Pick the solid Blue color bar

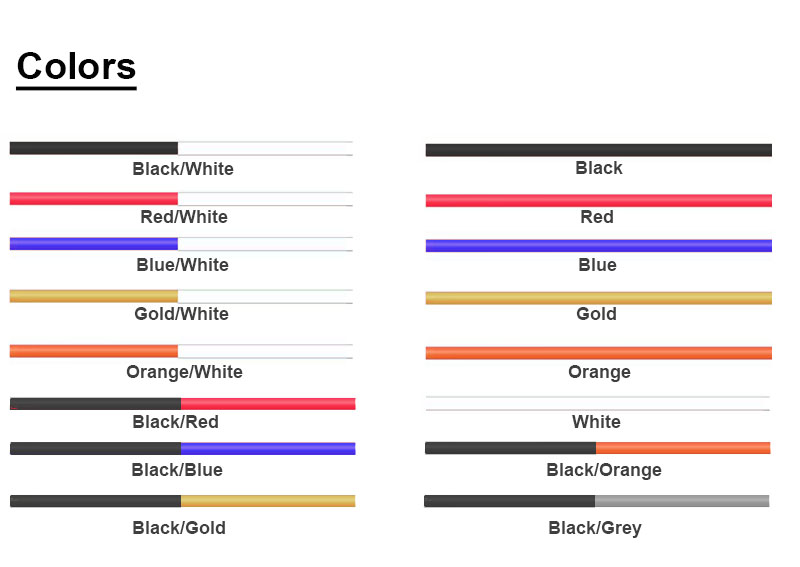coord(598,245)
